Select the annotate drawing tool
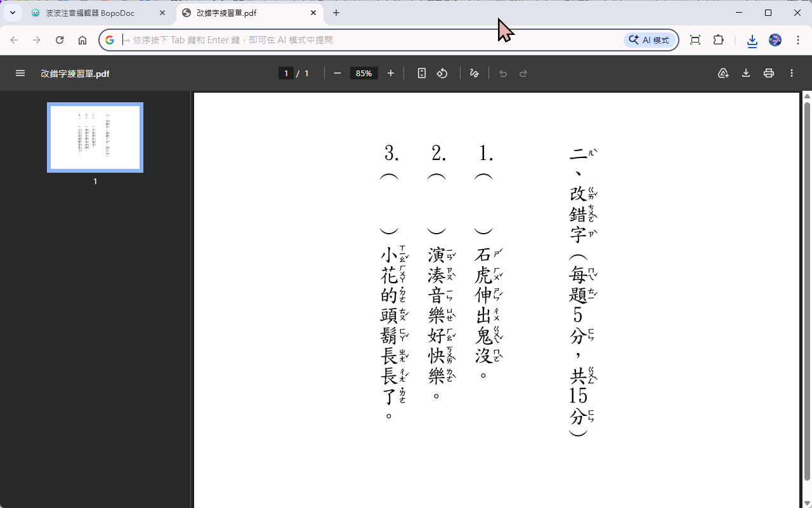 click(474, 73)
